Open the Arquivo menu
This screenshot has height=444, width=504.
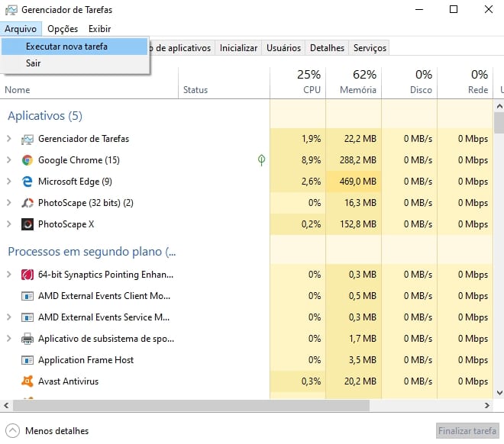(21, 29)
